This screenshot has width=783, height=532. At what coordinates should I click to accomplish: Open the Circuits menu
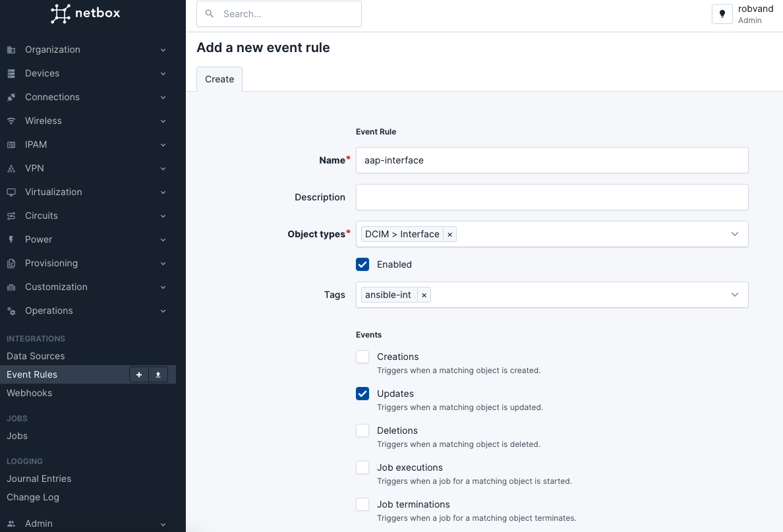88,216
